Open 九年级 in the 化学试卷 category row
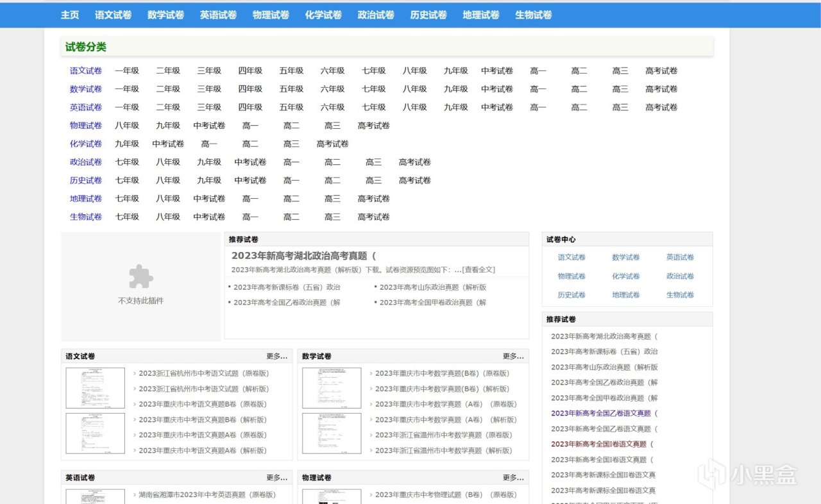Screen dimensions: 821x504 pyautogui.click(x=127, y=144)
